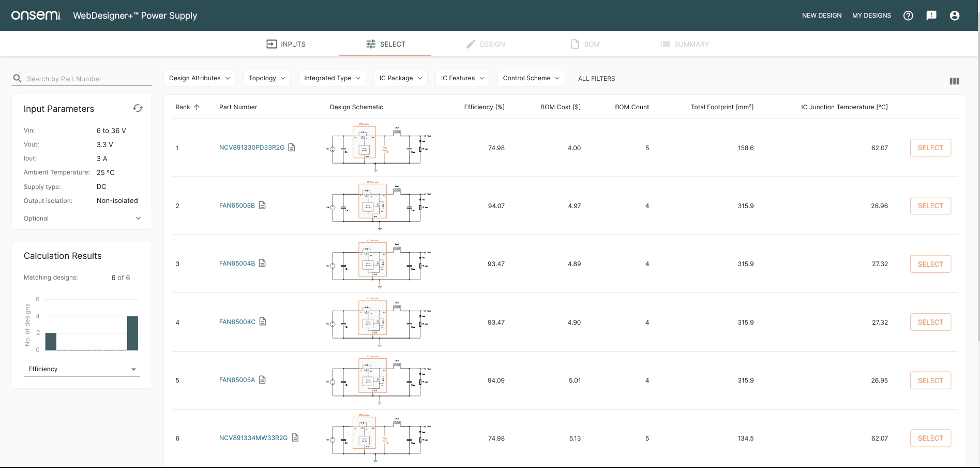This screenshot has height=468, width=980.
Task: Click ALL FILTERS button
Action: pyautogui.click(x=596, y=79)
